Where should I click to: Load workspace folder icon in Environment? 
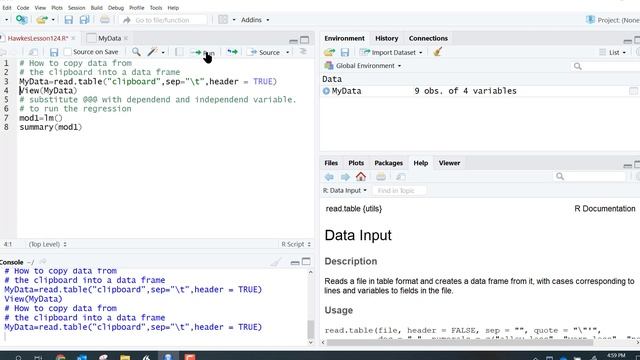point(329,52)
